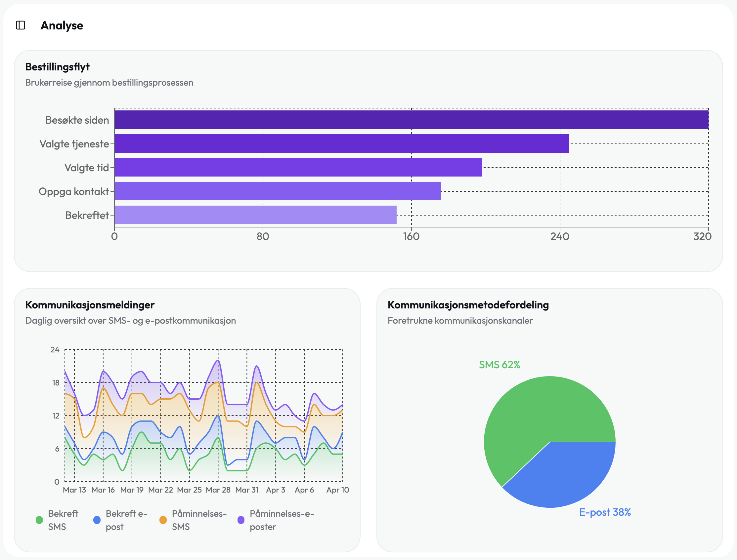This screenshot has height=560, width=737.
Task: Click the green Bekreft SMS legend dot
Action: (x=39, y=520)
